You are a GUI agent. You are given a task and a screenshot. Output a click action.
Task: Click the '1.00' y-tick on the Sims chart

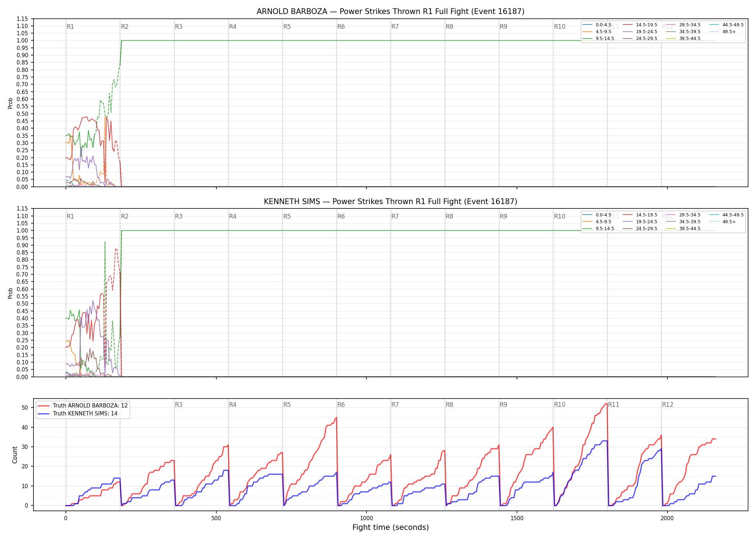(22, 230)
